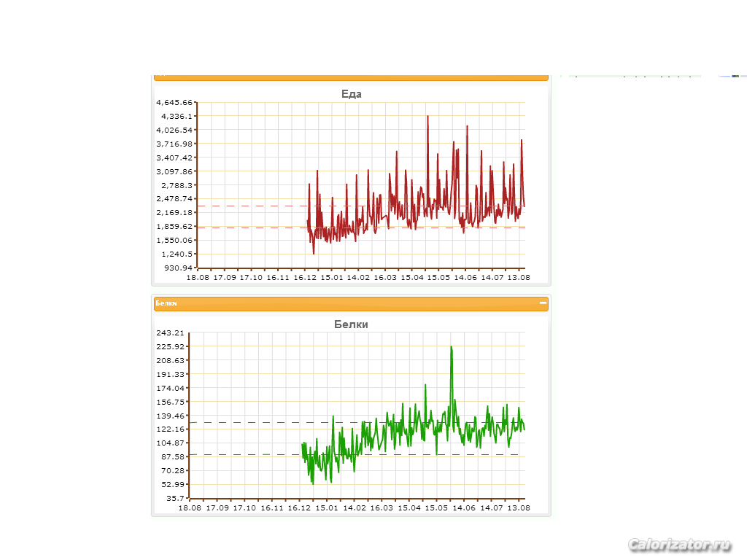Select the 930.94 axis value
Image resolution: width=747 pixels, height=560 pixels.
point(178,268)
